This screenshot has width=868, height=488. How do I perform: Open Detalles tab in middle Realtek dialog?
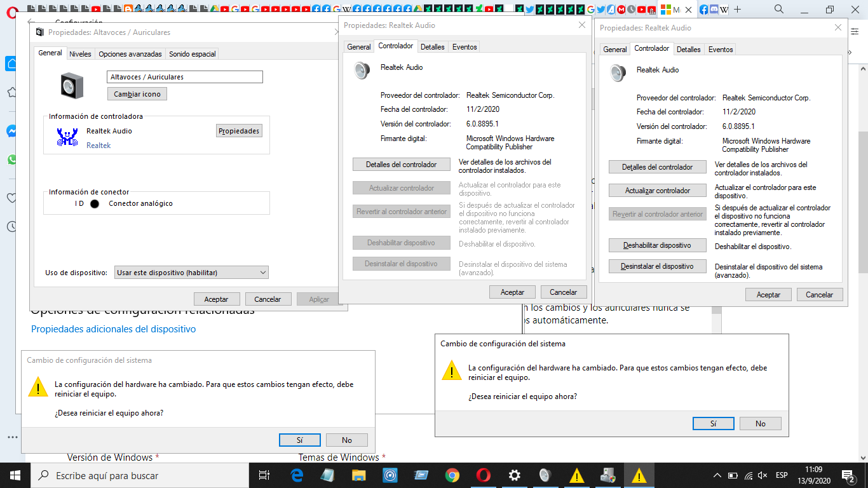click(433, 47)
